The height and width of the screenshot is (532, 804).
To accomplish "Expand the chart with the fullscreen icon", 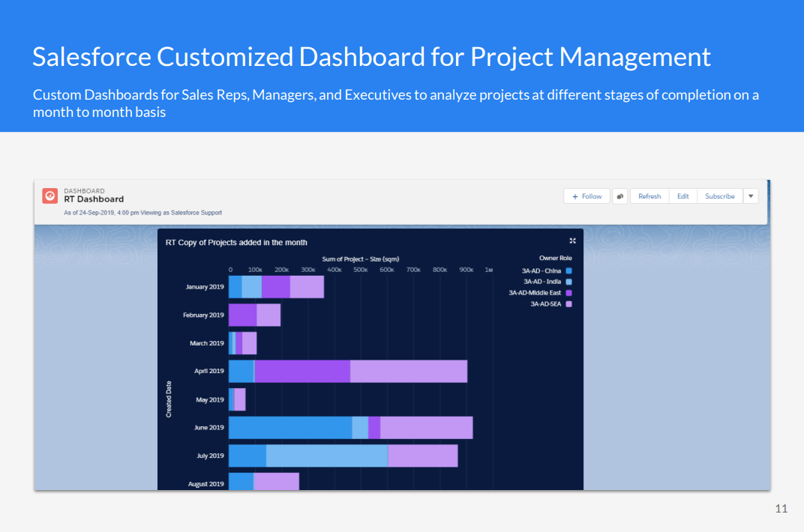I will point(573,241).
